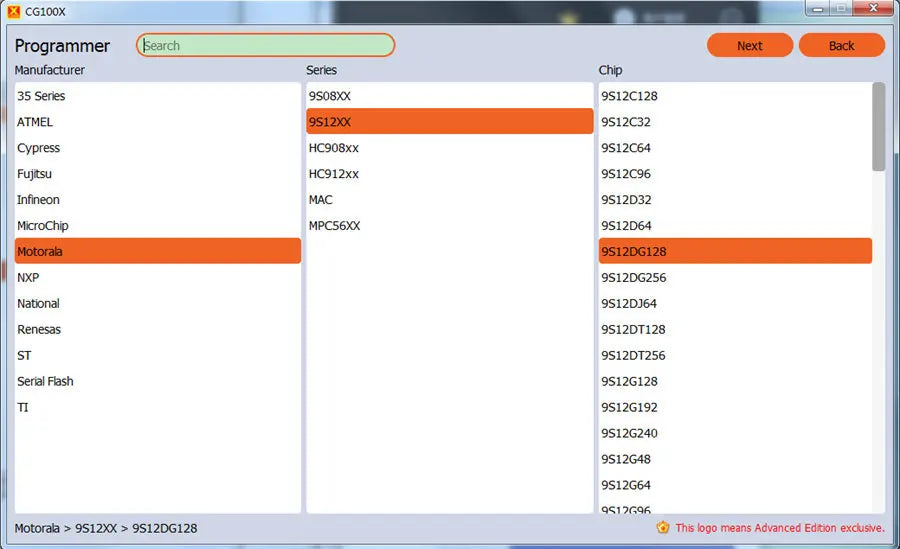Click the Next button
The width and height of the screenshot is (900, 549).
coord(750,45)
